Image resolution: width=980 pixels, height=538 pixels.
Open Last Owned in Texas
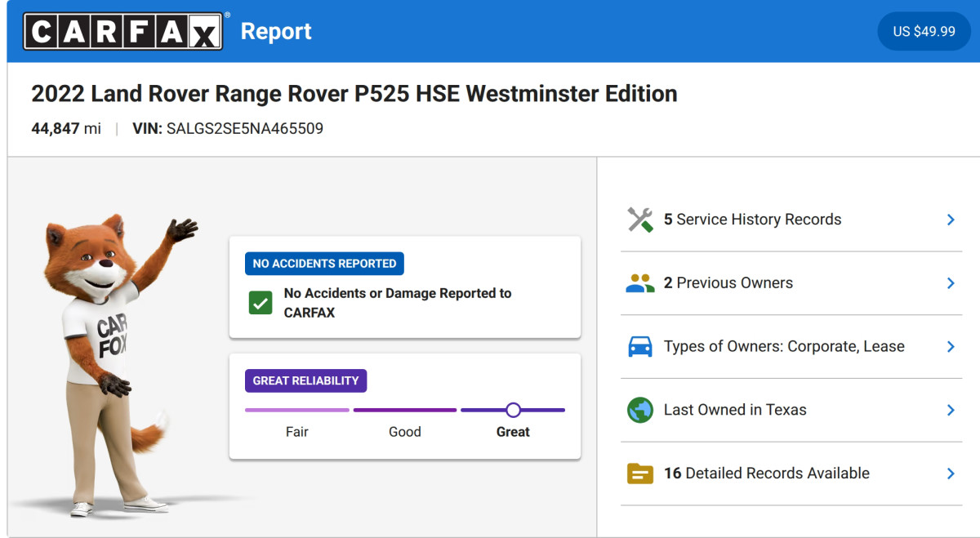791,410
